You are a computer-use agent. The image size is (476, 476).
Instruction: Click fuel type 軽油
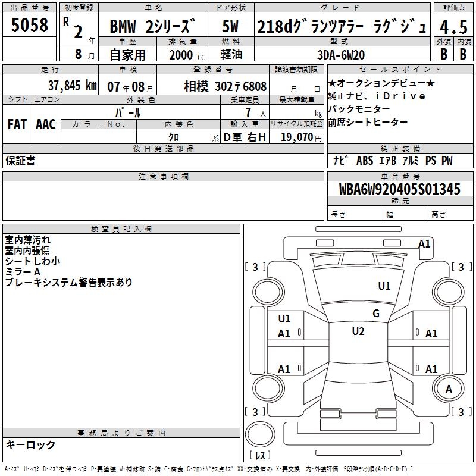(231, 54)
